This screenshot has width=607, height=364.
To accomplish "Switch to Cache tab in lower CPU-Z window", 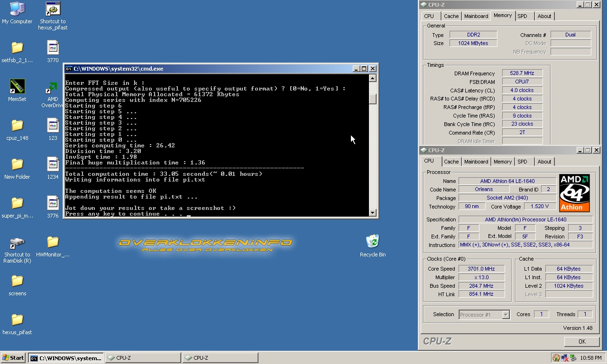I will tap(451, 162).
